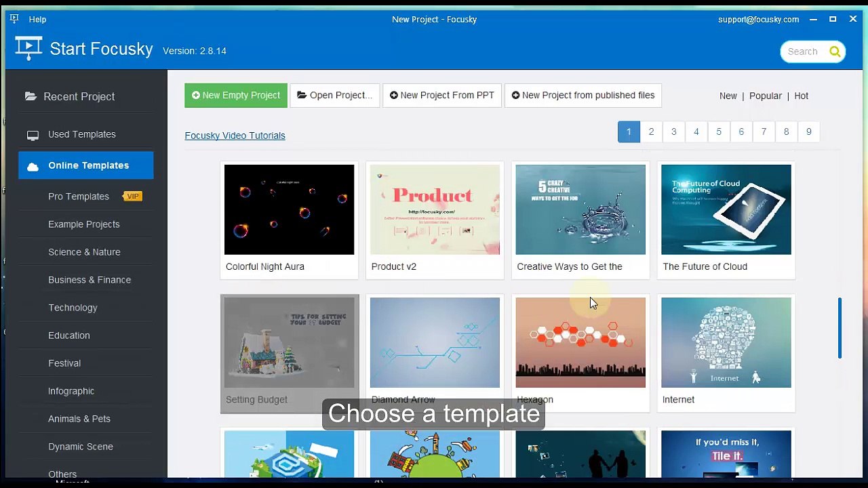
Task: Go to page 7 of templates
Action: coord(764,131)
